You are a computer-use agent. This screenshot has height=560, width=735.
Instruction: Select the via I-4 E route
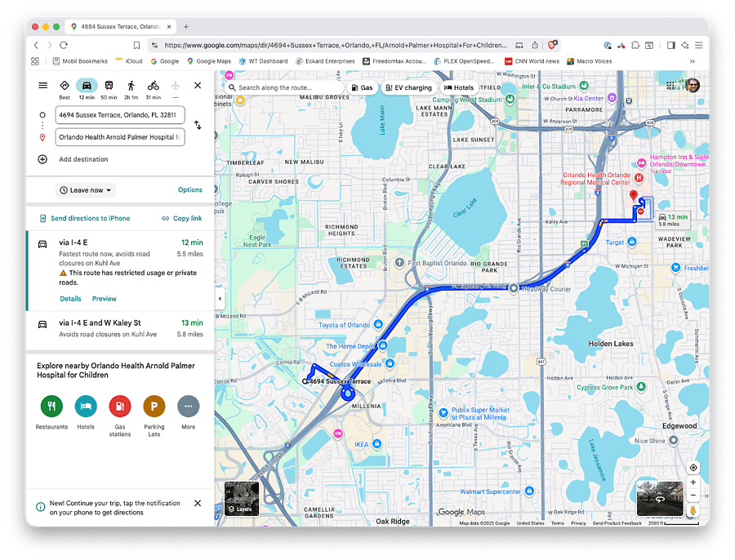121,270
